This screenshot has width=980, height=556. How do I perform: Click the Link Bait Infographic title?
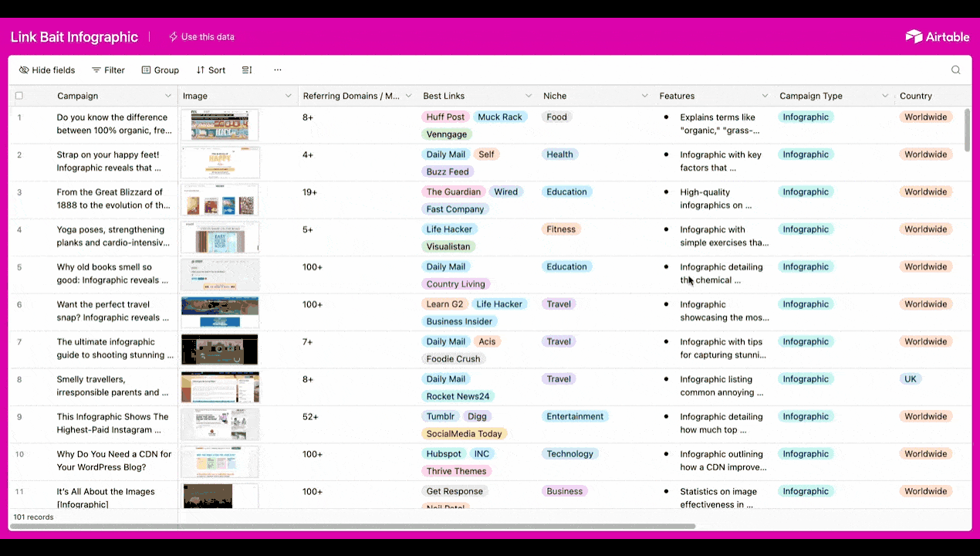click(74, 37)
